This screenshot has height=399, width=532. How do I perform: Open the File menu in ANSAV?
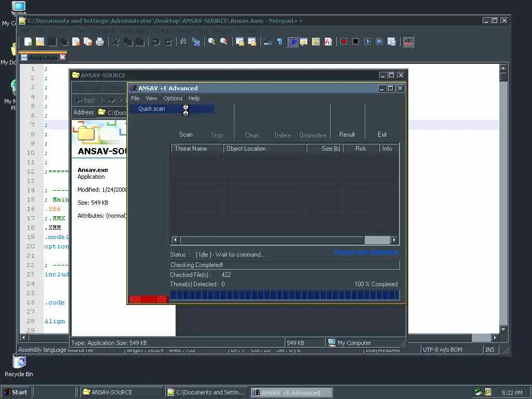pos(135,98)
